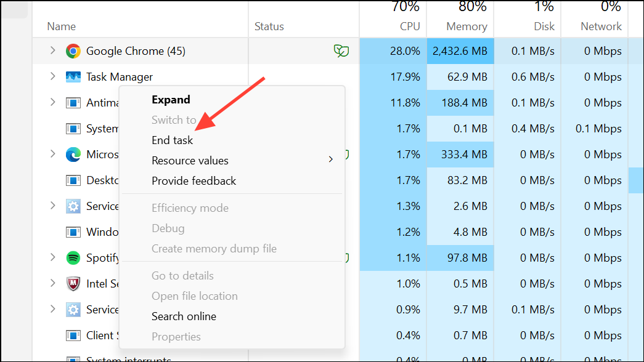Screen dimensions: 644x362
Task: Sort processes by the Memory column
Action: pyautogui.click(x=466, y=26)
